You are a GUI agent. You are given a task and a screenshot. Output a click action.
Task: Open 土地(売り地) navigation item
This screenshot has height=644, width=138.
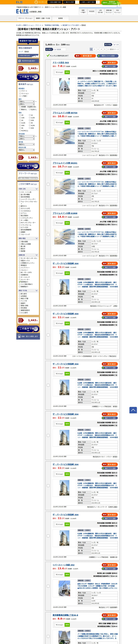100,11
